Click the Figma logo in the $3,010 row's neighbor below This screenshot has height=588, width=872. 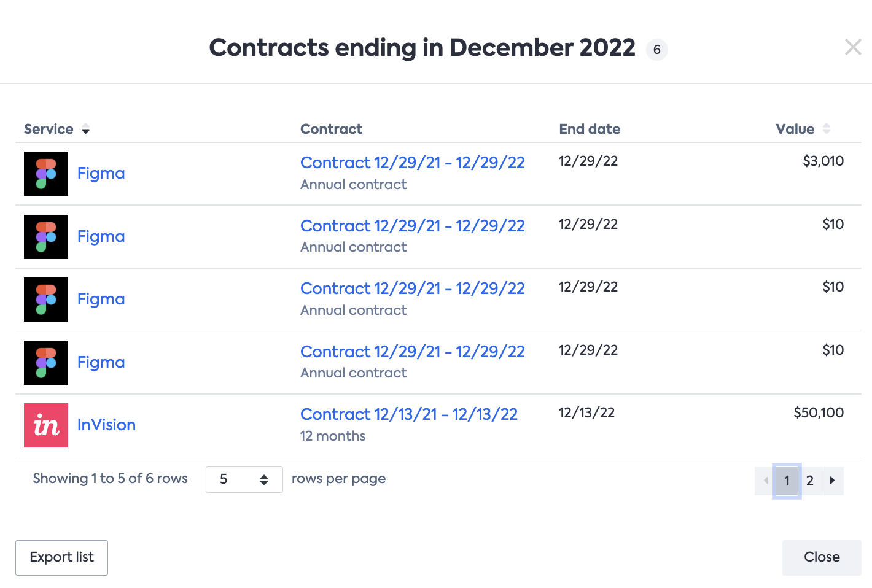46,237
